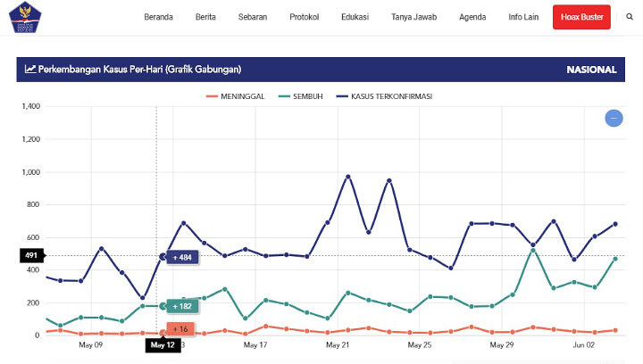Click the 491 value axis marker
The image size is (643, 364).
click(31, 255)
